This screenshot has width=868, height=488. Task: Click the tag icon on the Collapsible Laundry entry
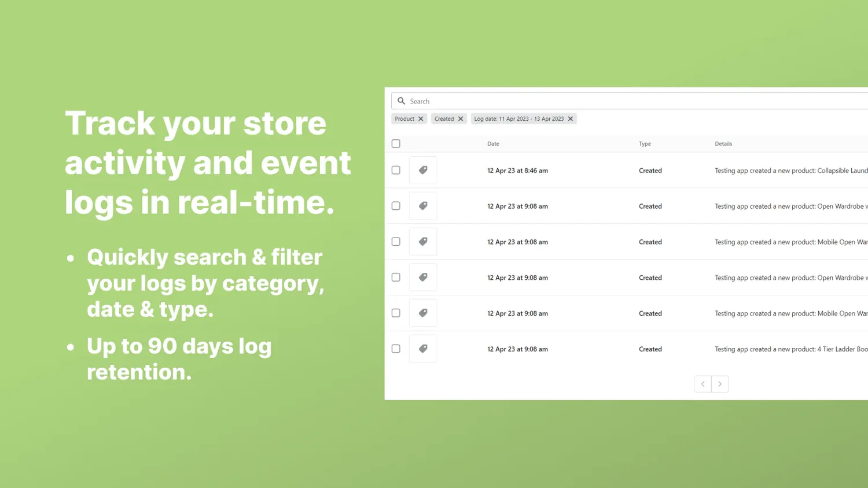point(423,169)
